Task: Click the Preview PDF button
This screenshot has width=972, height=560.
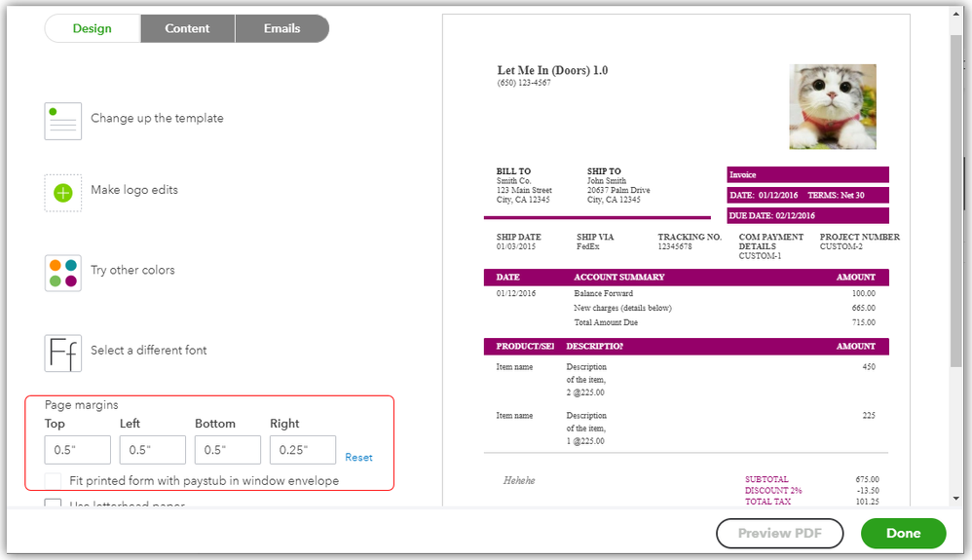Action: click(x=780, y=534)
